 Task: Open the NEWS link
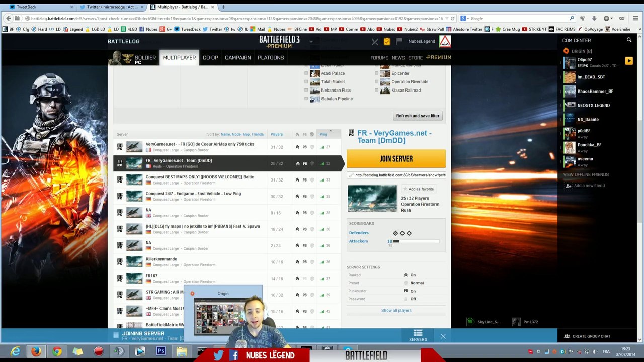coord(398,58)
